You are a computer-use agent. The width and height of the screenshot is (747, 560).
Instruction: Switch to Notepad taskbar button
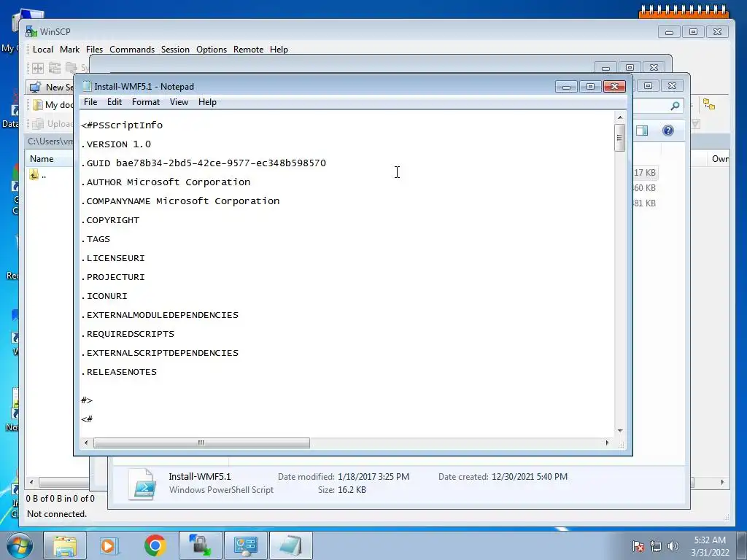[290, 545]
